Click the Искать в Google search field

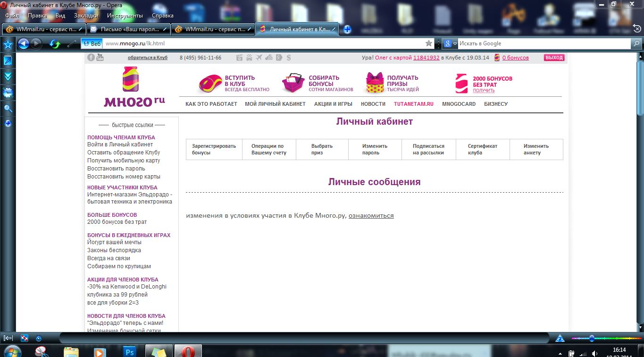[x=544, y=43]
